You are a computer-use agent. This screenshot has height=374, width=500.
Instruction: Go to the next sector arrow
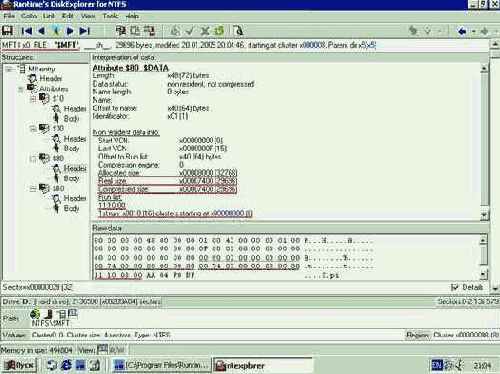point(70,31)
